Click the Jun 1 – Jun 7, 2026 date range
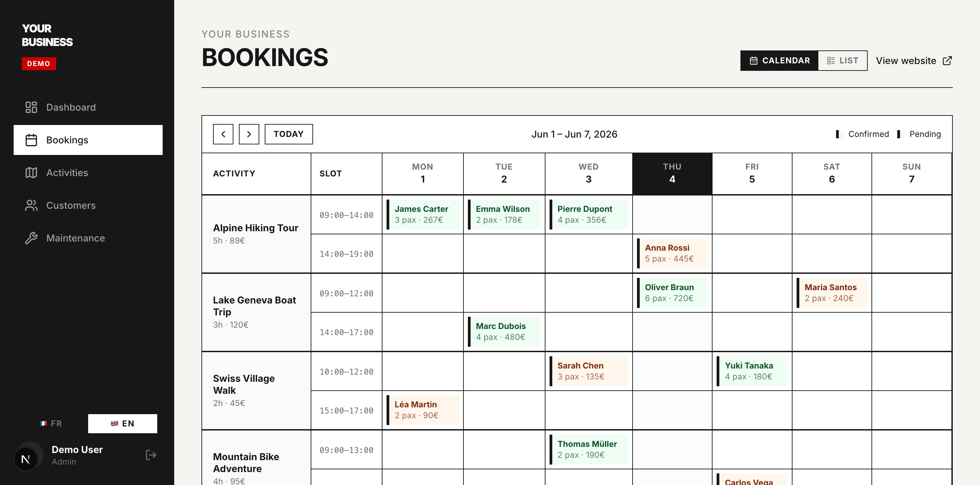 click(x=574, y=135)
